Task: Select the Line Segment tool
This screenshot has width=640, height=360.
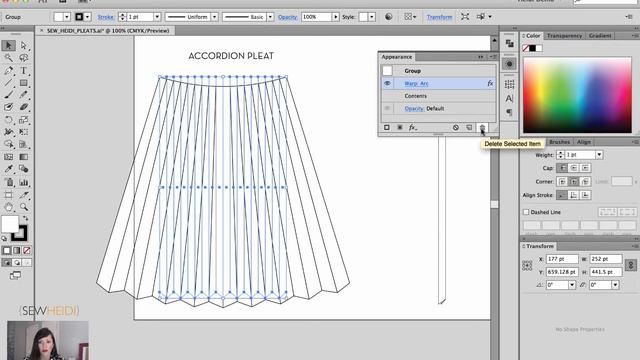Action: pyautogui.click(x=9, y=83)
